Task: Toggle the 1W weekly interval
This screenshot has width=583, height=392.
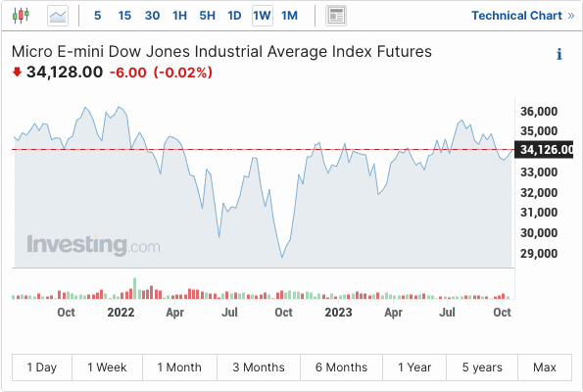Action: coord(263,16)
